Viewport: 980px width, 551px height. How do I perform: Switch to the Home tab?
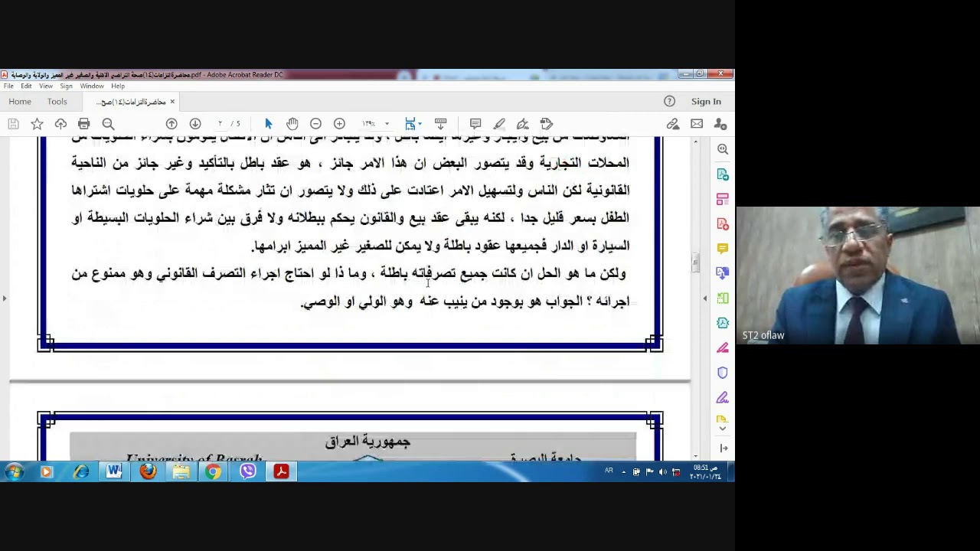20,102
